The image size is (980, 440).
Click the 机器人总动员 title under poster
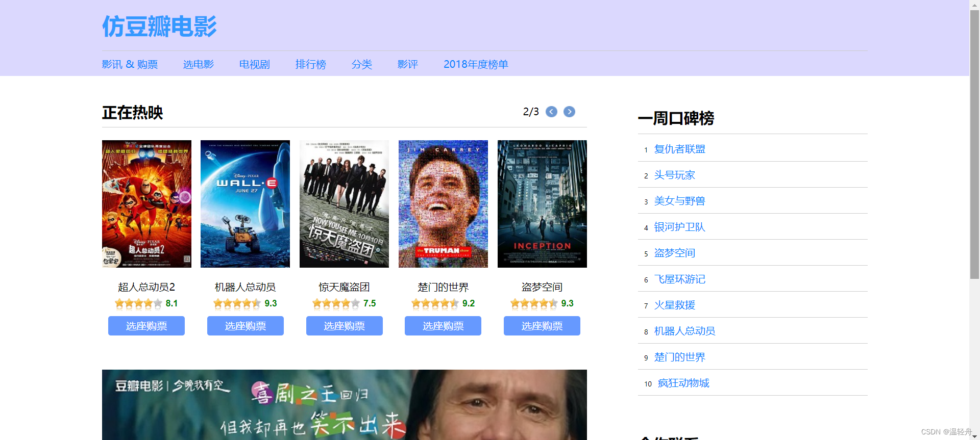tap(245, 287)
